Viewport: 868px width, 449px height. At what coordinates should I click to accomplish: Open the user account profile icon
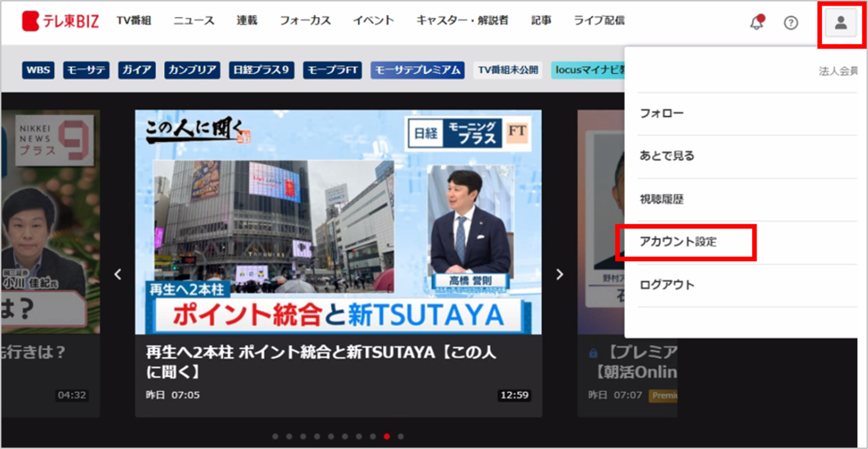coord(840,24)
